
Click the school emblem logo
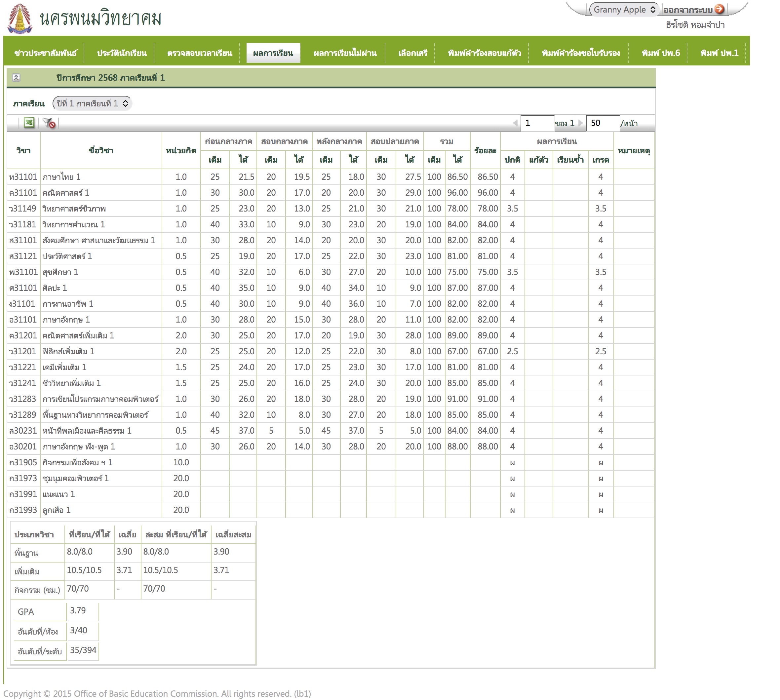pyautogui.click(x=20, y=19)
